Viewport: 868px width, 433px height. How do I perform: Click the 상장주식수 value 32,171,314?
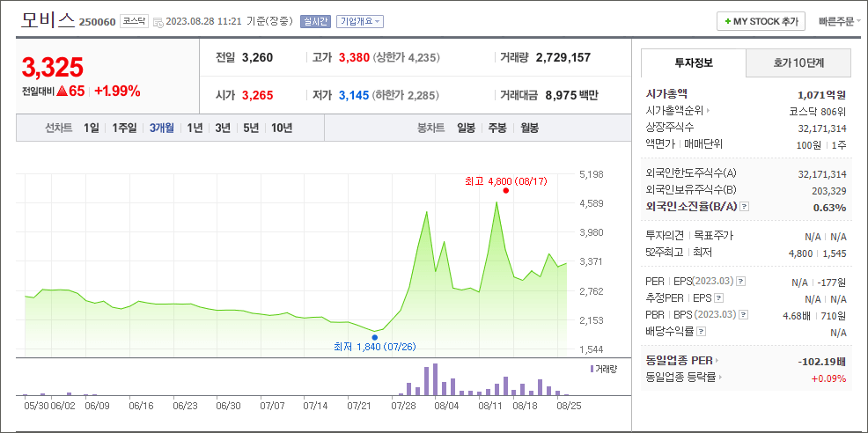click(x=822, y=128)
